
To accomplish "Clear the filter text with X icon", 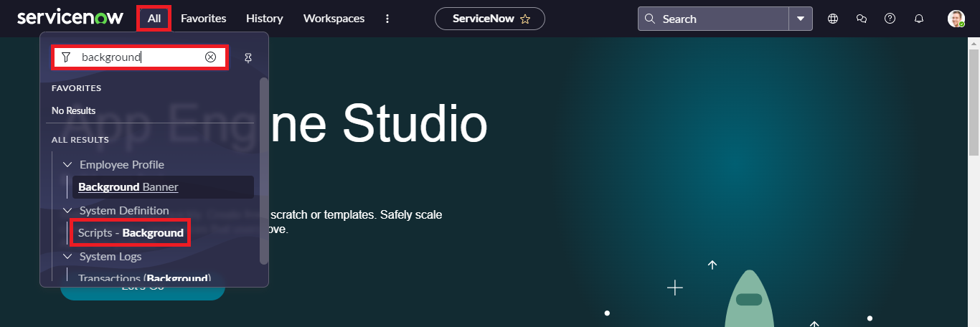I will pyautogui.click(x=210, y=57).
